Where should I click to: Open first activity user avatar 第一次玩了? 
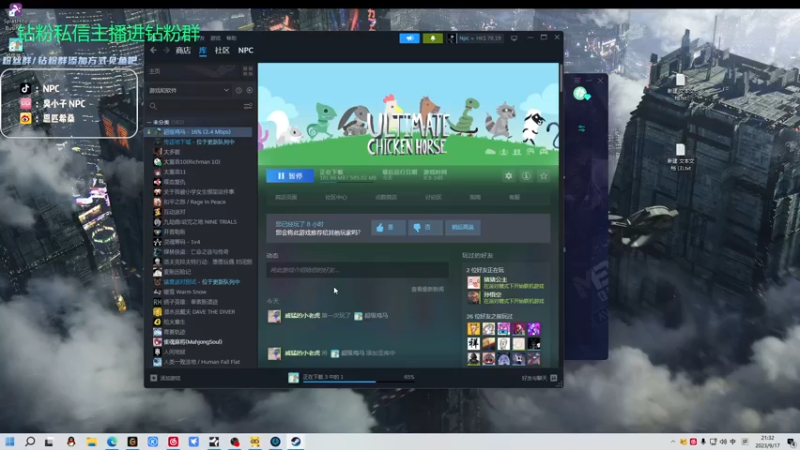(x=274, y=316)
